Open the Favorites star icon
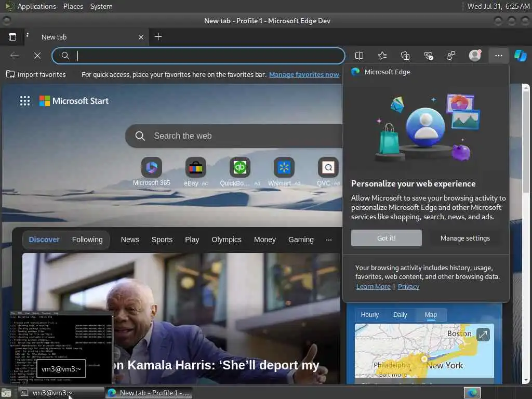This screenshot has height=399, width=532. pos(382,56)
